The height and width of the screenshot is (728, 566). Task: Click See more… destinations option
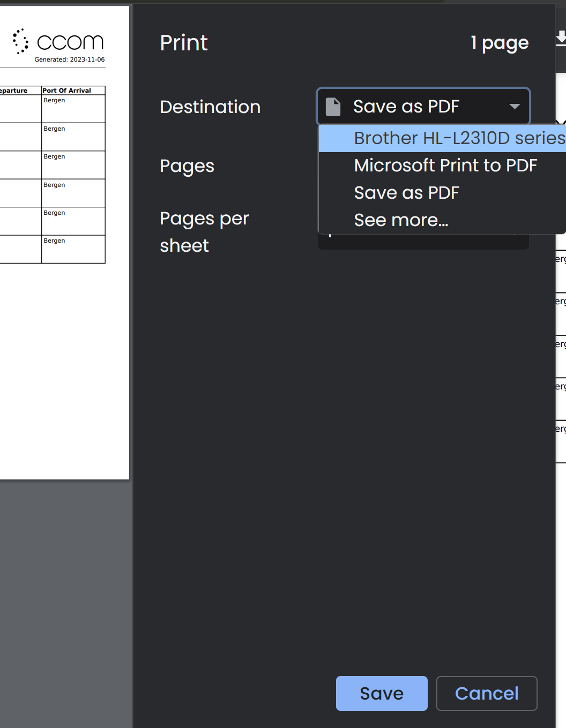(442, 220)
